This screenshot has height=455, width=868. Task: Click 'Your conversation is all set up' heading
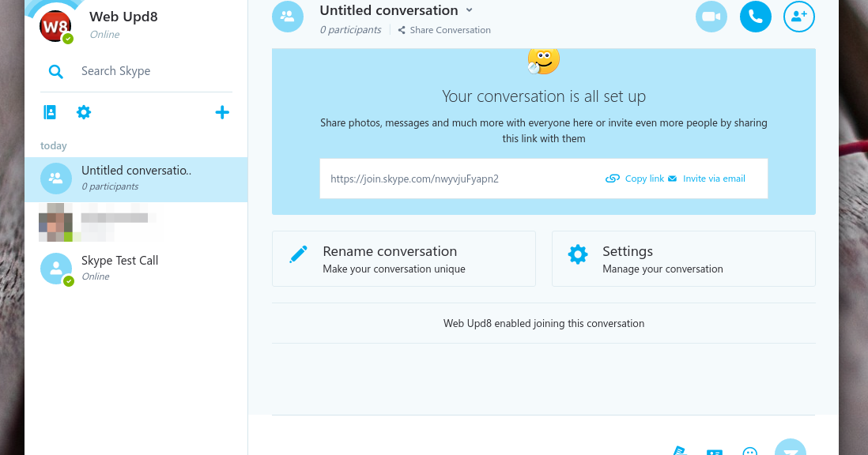point(544,96)
